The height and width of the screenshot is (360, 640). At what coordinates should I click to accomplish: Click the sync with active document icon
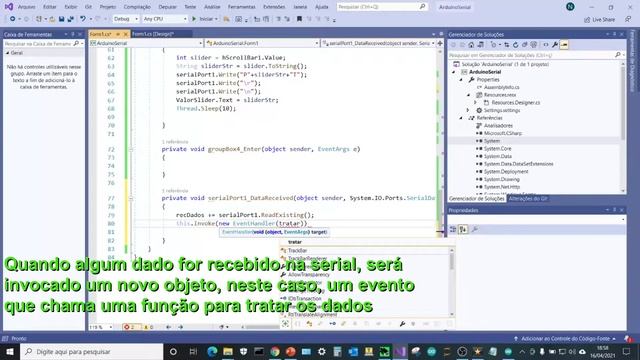(507, 45)
